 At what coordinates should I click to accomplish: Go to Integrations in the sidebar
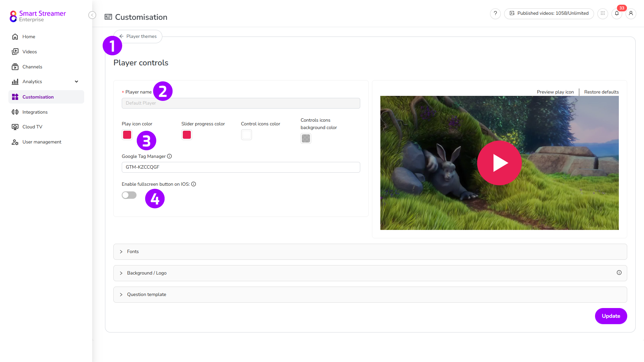coord(35,112)
